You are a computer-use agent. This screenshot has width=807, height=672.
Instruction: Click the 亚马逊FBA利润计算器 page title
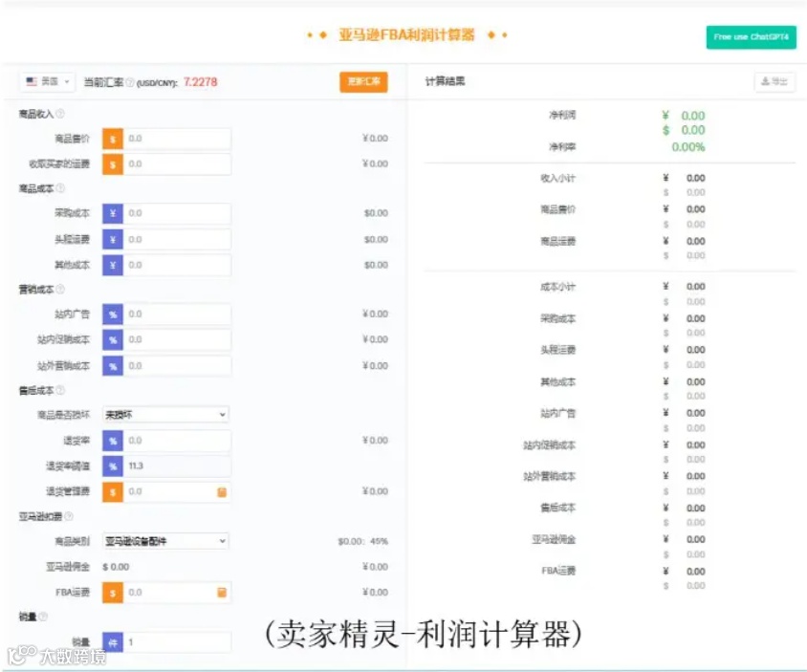[x=406, y=35]
